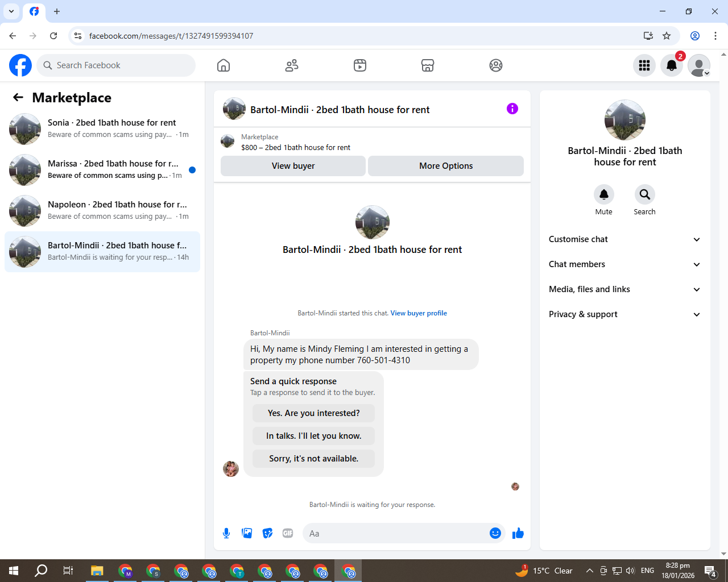Screen dimensions: 728x582
Task: View site information icon in address bar
Action: 78,36
